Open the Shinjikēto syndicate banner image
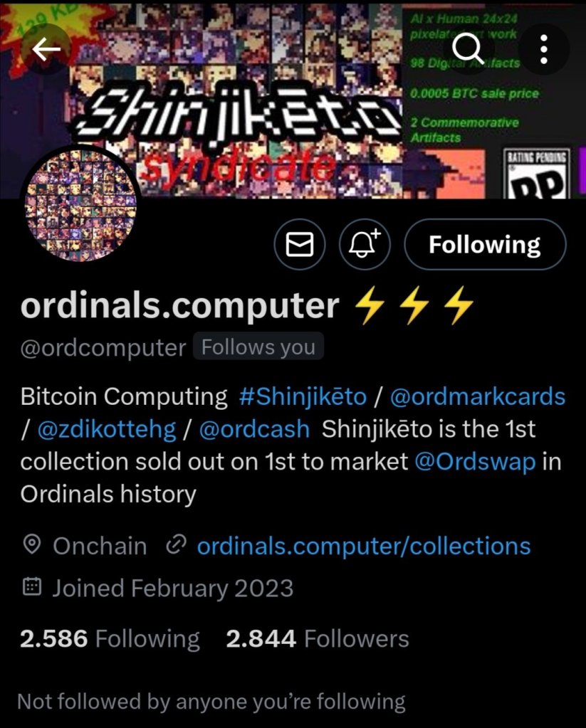The width and height of the screenshot is (586, 728). point(293,100)
